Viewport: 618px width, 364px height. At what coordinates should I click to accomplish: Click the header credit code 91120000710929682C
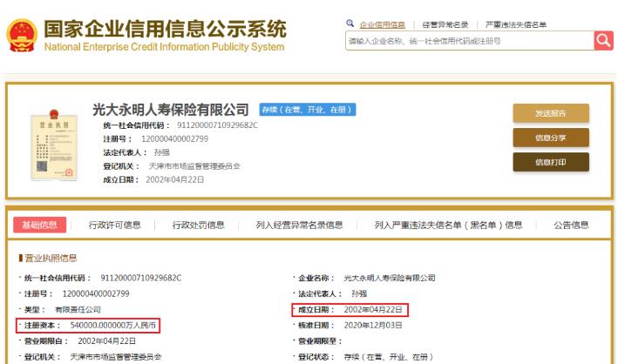tap(217, 125)
